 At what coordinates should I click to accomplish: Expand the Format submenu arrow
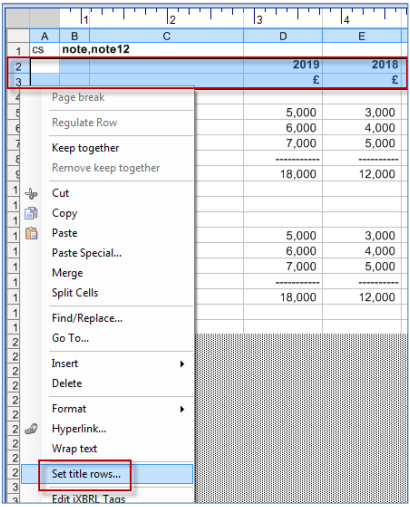tap(182, 409)
